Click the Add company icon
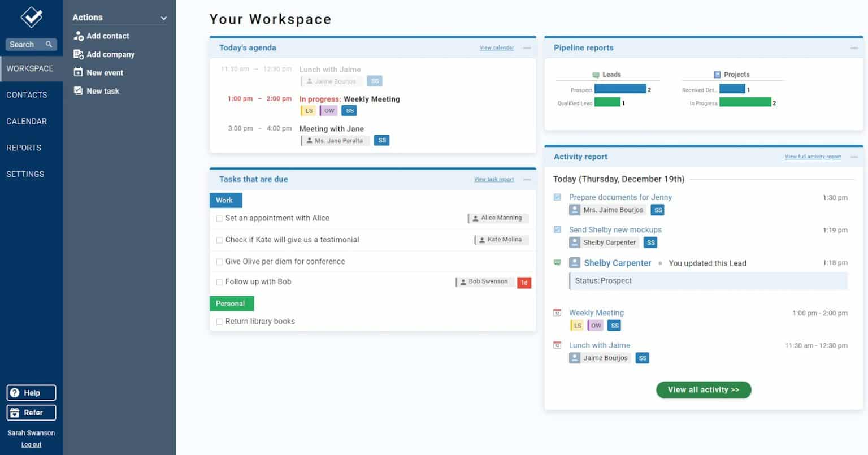868x455 pixels. click(x=77, y=54)
